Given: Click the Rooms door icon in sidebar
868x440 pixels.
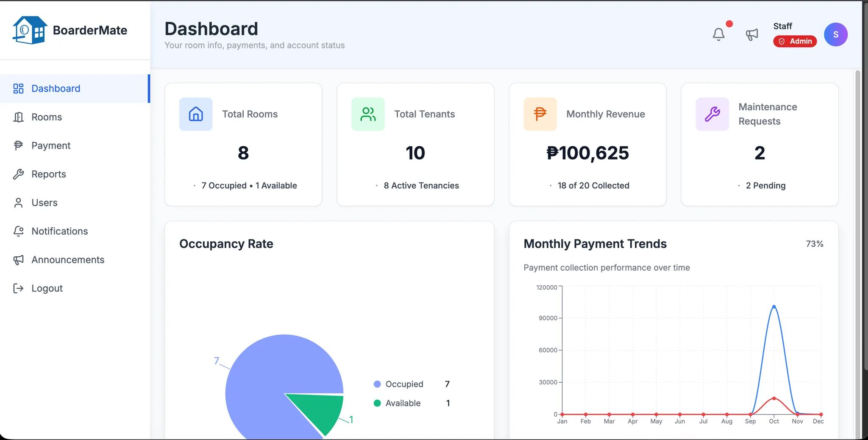Looking at the screenshot, I should [18, 117].
